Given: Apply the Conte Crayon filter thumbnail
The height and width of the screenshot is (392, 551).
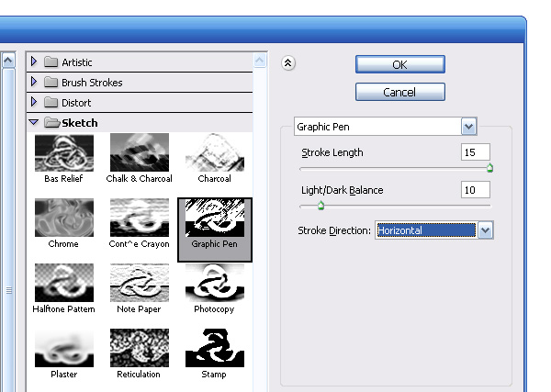Looking at the screenshot, I should coord(140,218).
